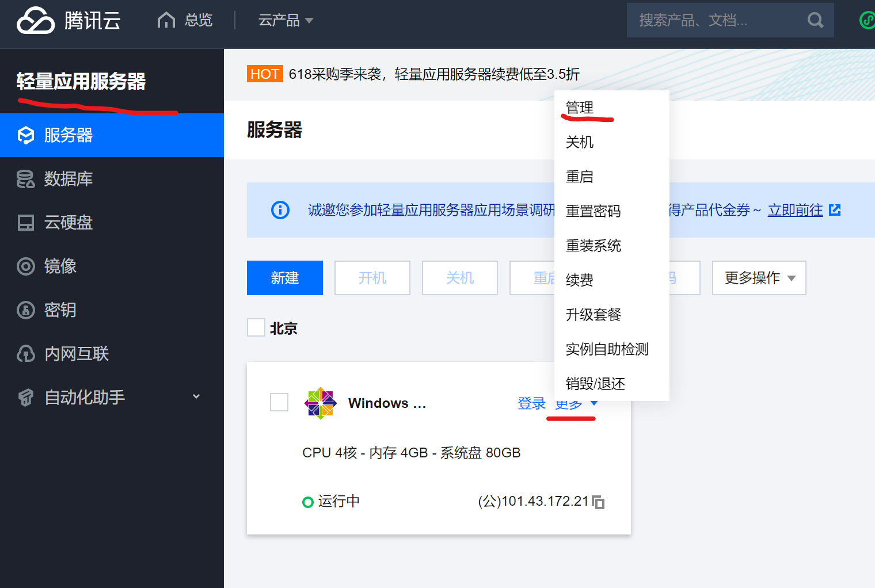Click the green 运行中 status circle
Screen dimensions: 875x588
point(308,502)
